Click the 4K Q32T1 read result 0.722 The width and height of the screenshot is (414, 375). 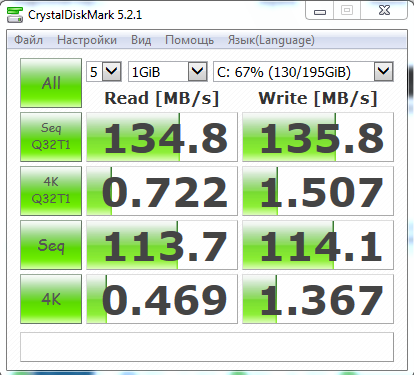tap(162, 191)
